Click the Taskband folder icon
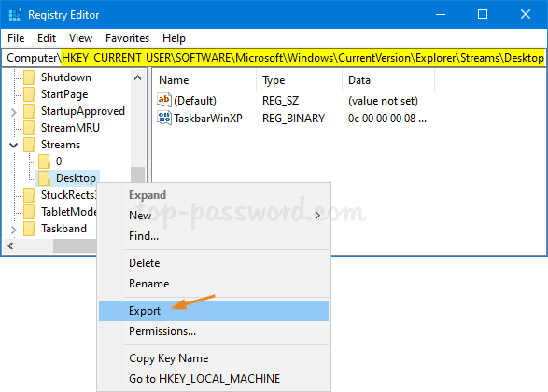 coord(29,229)
